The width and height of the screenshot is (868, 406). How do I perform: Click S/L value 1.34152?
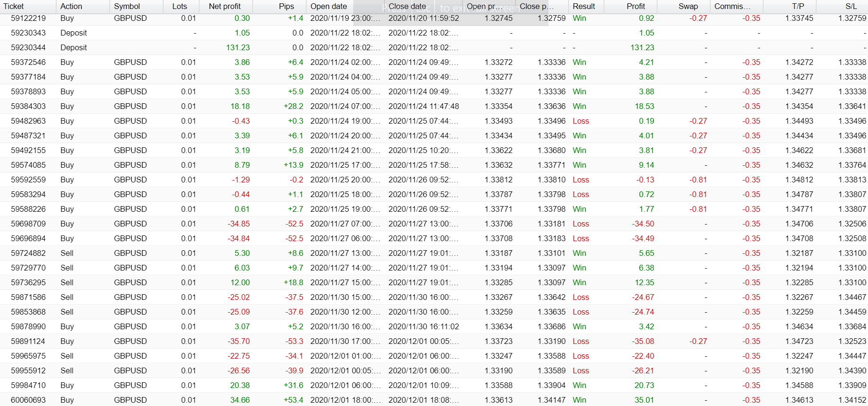(852, 400)
